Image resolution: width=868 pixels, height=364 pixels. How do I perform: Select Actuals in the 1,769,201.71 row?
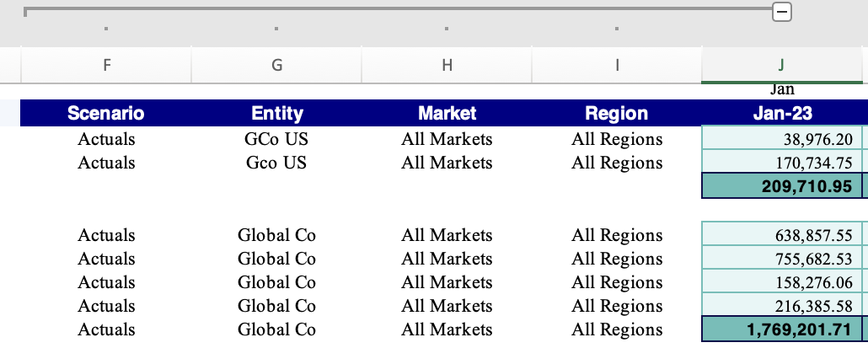106,329
